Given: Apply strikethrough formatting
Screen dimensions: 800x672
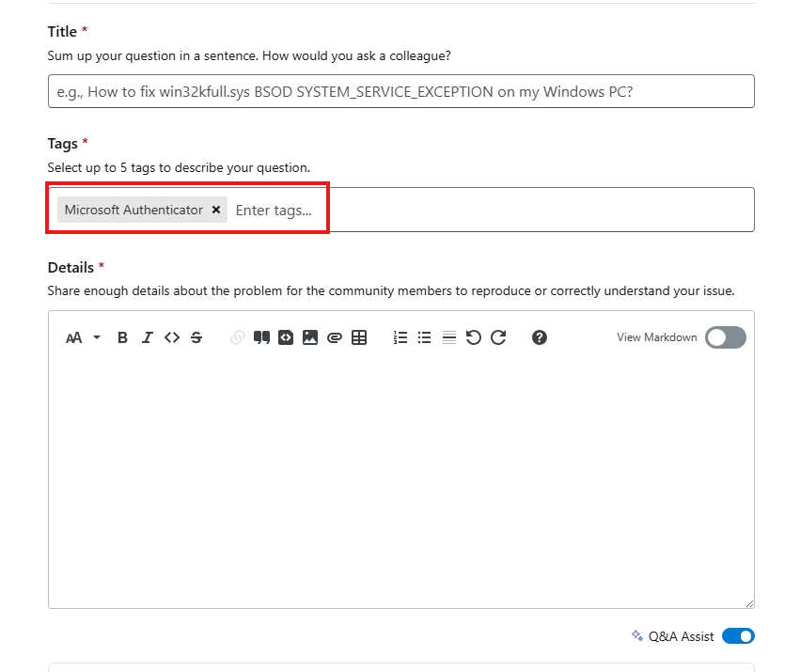Looking at the screenshot, I should [196, 337].
